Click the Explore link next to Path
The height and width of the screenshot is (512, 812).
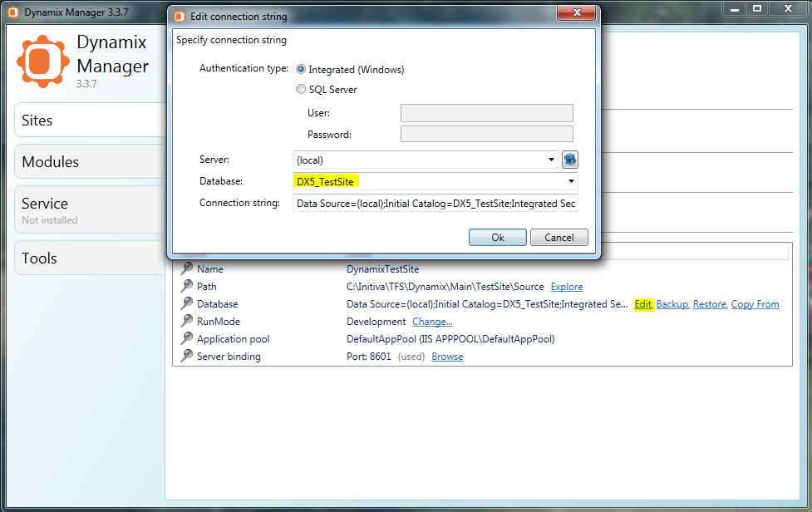[x=567, y=287]
